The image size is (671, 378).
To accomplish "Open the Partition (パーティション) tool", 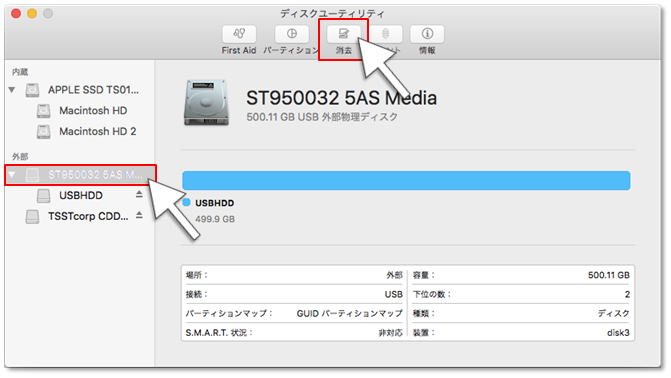I will pos(291,34).
